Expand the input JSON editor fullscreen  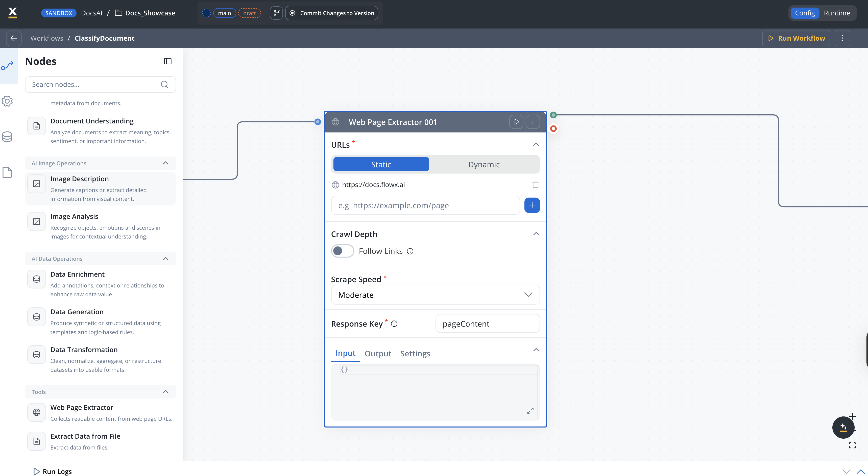(530, 411)
